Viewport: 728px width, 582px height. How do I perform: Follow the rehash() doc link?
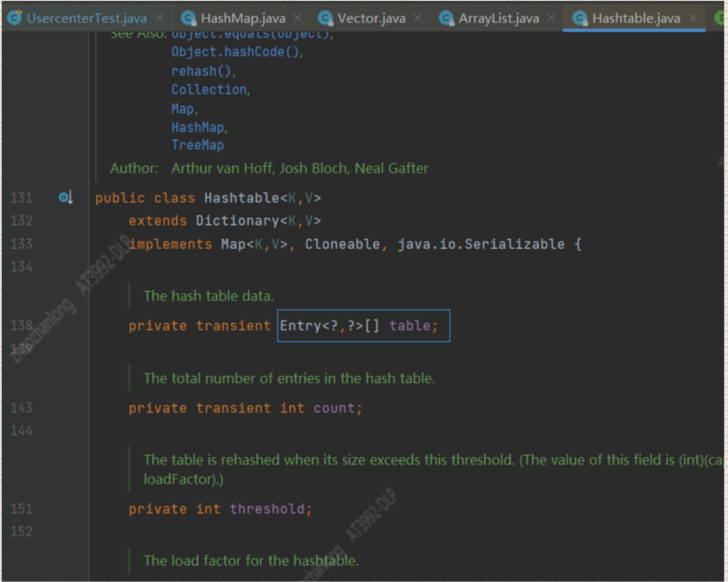(x=203, y=71)
